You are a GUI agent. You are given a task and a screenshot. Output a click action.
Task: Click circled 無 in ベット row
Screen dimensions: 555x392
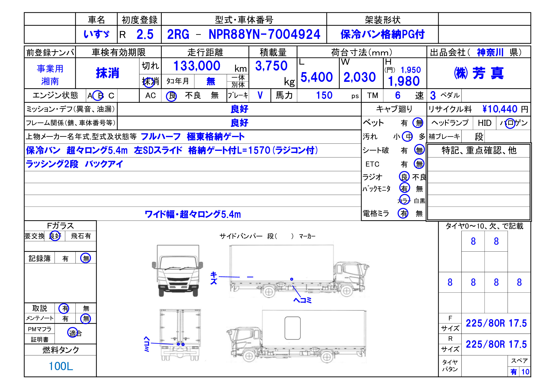pos(418,123)
